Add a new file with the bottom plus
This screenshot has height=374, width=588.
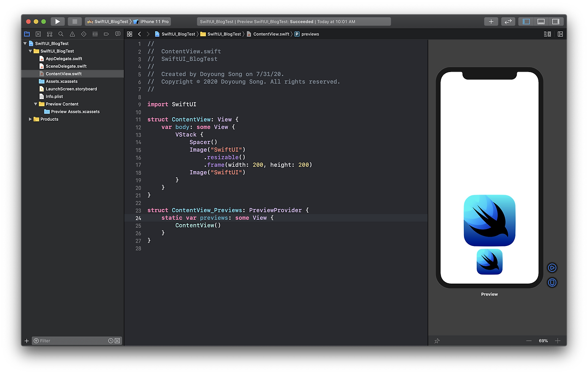click(27, 341)
